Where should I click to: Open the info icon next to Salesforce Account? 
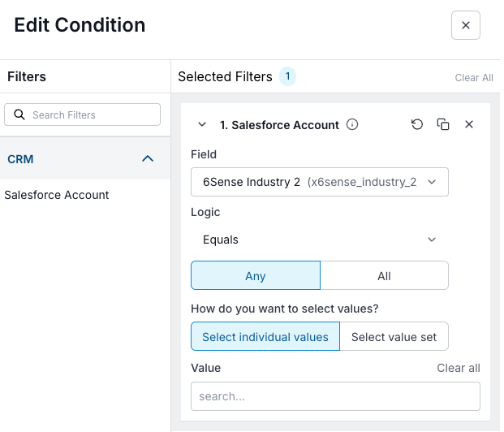pyautogui.click(x=352, y=124)
